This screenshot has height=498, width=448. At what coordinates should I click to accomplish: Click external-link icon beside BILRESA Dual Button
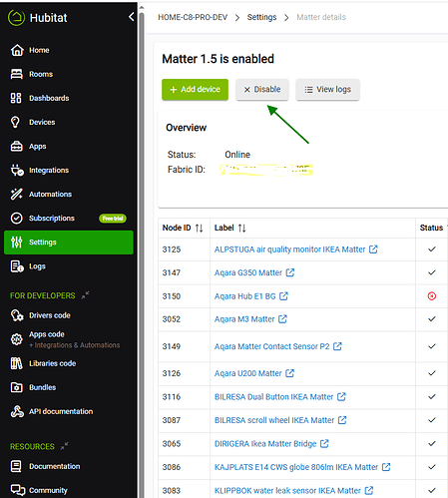(x=341, y=397)
